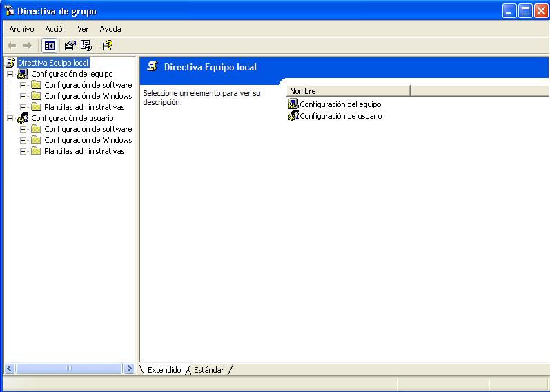This screenshot has width=550, height=392.
Task: Expand Plantillas administrativas under Configuración del equipo
Action: [23, 108]
